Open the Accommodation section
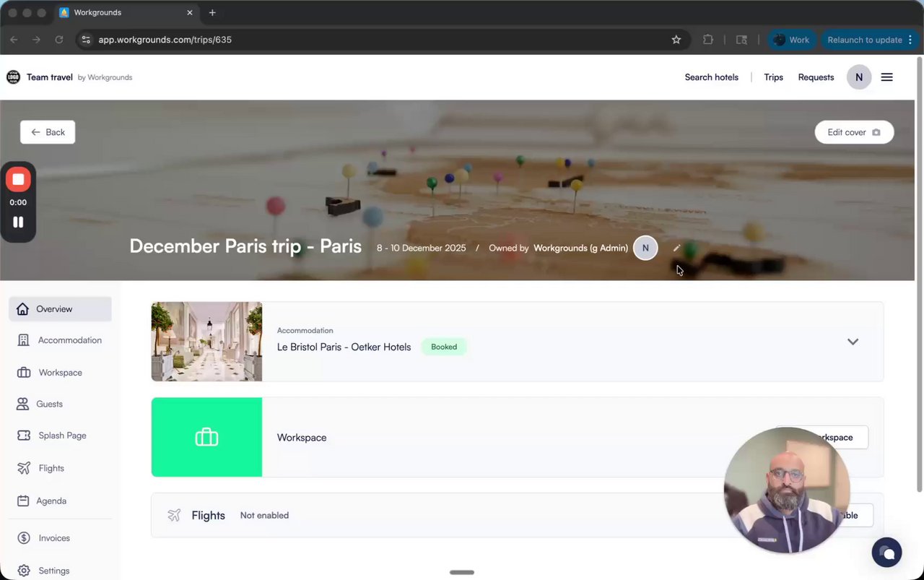This screenshot has height=580, width=924. coord(60,340)
